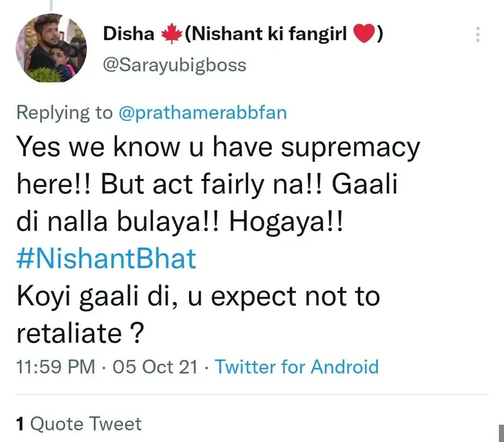The image size is (504, 442).
Task: Click the line "Koyi gaali di, u expect not to"
Action: 198,296
